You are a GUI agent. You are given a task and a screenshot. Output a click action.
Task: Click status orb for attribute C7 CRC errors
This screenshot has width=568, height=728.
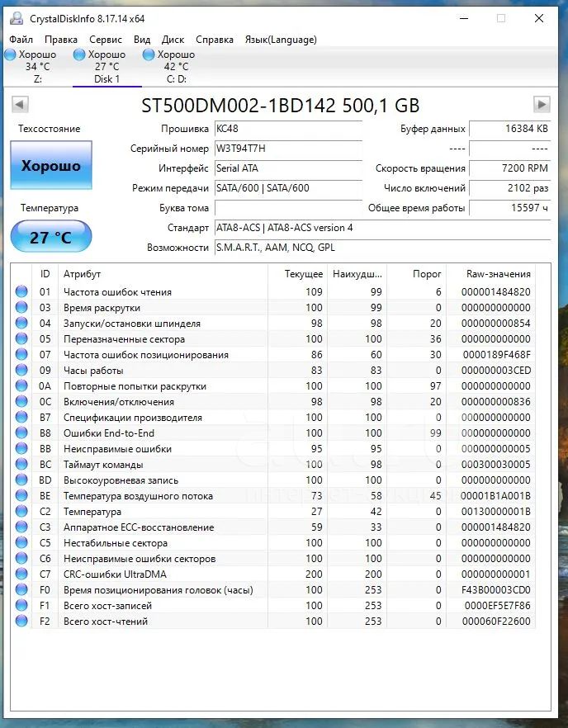(x=21, y=574)
